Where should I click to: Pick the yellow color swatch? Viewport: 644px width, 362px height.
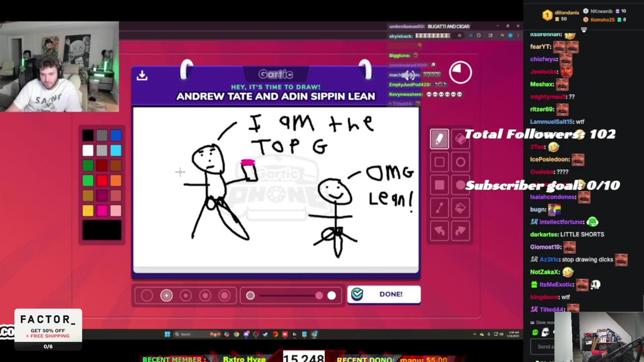click(x=88, y=211)
